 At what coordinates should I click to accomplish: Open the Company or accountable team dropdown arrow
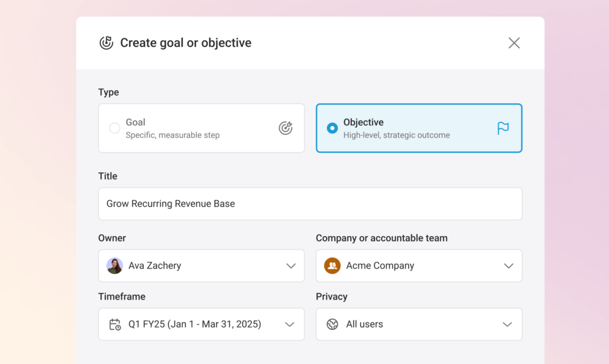(x=509, y=266)
